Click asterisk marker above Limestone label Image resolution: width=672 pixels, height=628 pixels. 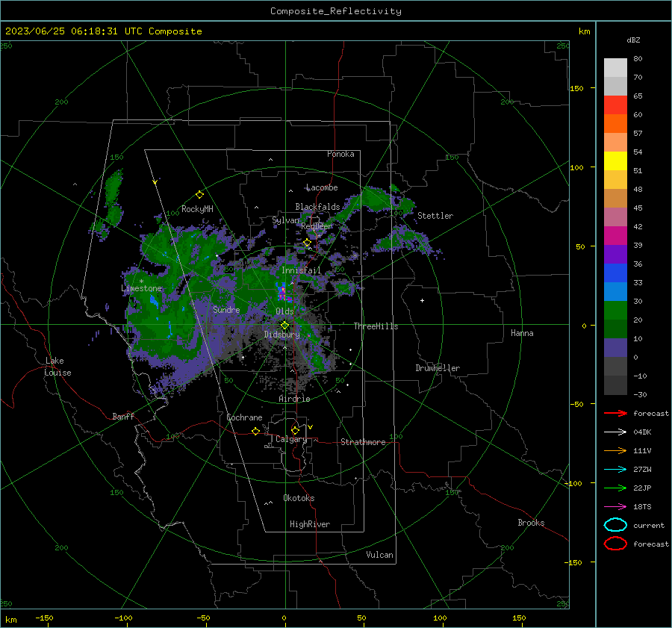click(x=141, y=282)
